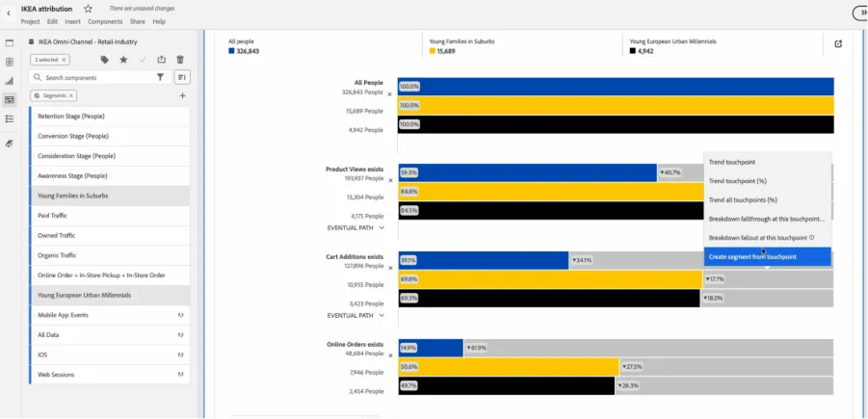The image size is (868, 419).
Task: Click the 14.9% Online Orders blue bar
Action: coord(432,348)
